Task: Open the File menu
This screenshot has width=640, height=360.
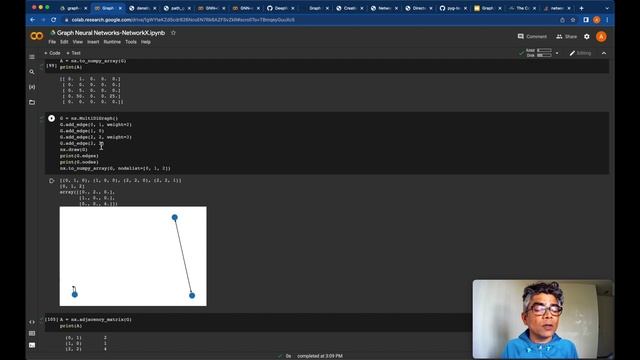Action: (52, 42)
